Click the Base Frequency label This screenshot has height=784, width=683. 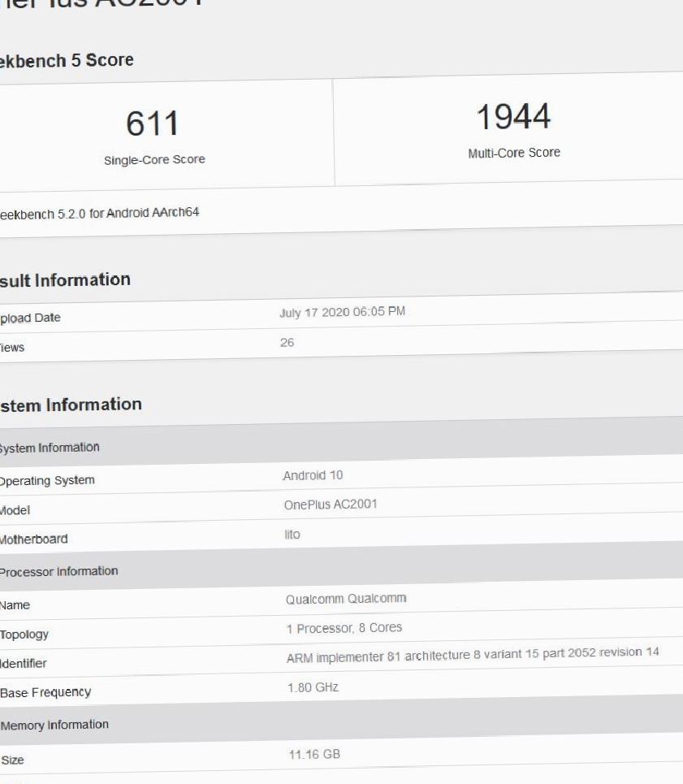[x=45, y=693]
